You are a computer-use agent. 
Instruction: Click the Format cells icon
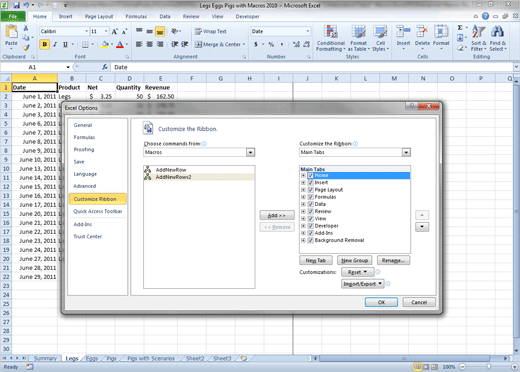(x=441, y=32)
